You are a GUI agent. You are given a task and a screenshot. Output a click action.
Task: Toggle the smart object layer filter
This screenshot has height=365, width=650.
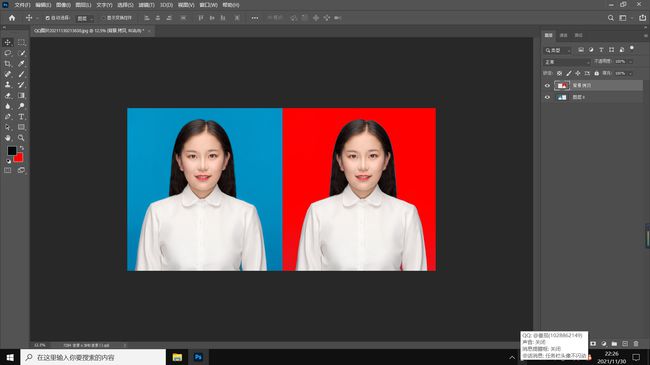pyautogui.click(x=622, y=50)
